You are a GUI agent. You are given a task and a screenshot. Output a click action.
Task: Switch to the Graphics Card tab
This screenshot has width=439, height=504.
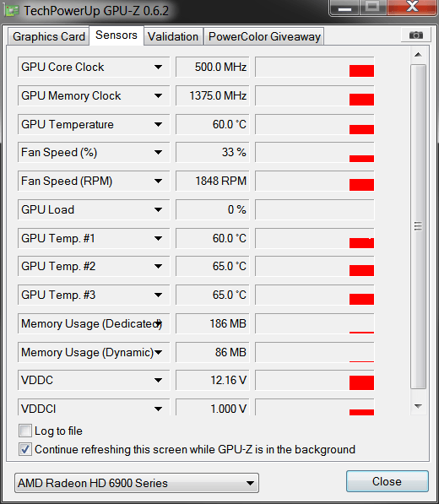click(49, 36)
